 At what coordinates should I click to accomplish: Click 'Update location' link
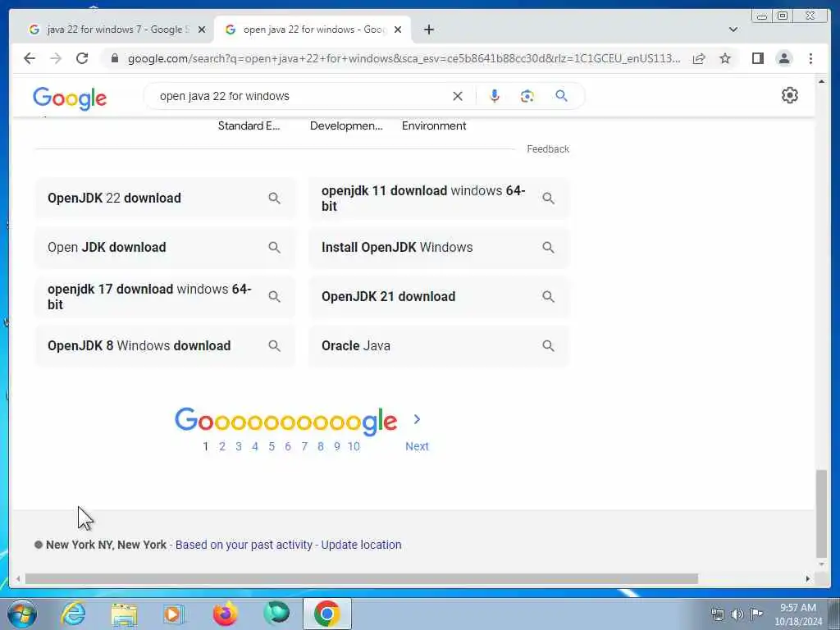point(361,545)
